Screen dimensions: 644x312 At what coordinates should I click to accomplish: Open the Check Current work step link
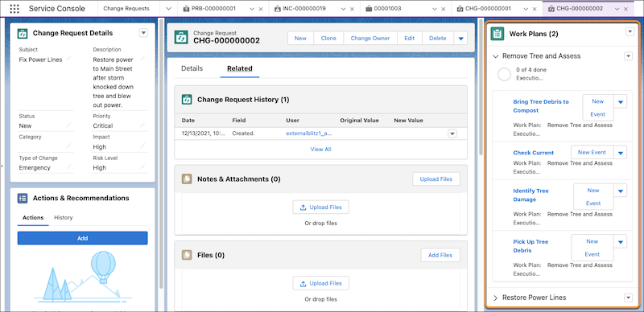click(534, 152)
